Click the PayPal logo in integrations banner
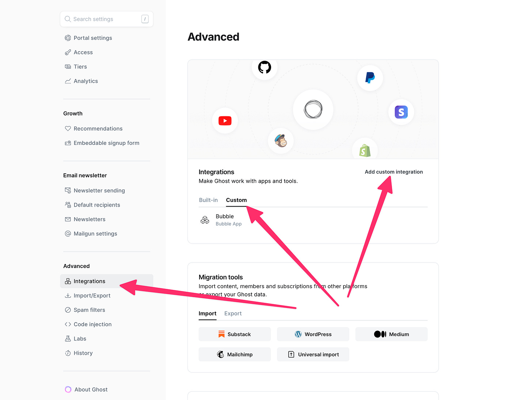The height and width of the screenshot is (400, 532). pyautogui.click(x=370, y=78)
